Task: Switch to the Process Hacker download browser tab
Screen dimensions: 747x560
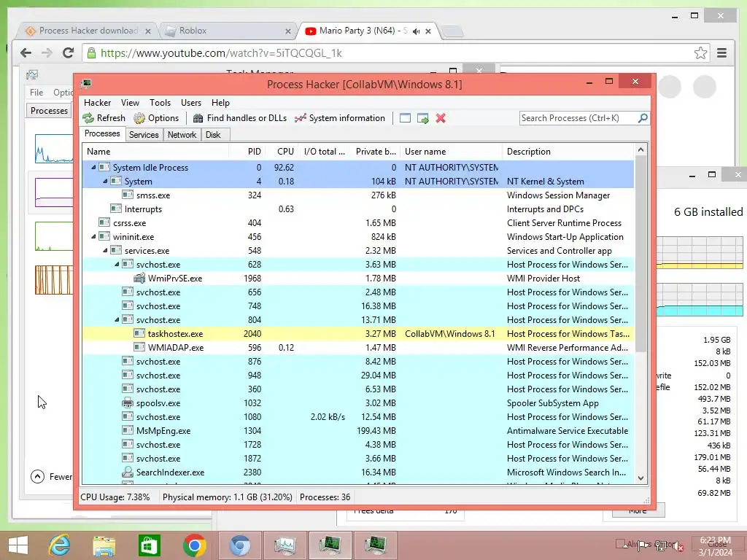Action: pos(88,31)
